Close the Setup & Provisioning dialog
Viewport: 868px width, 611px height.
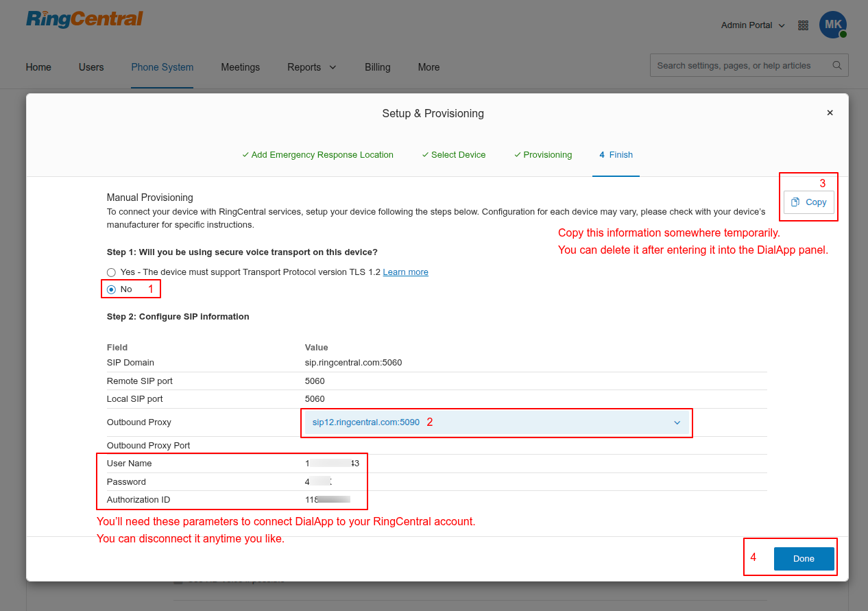830,113
